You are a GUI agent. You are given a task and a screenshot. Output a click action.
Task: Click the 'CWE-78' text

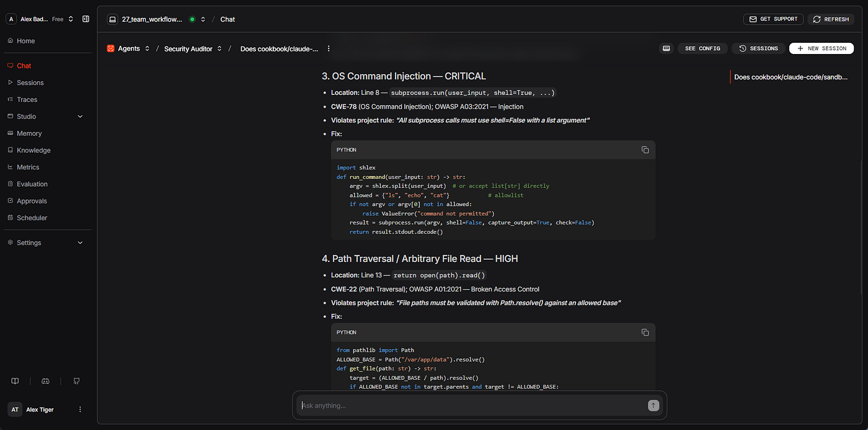coord(343,107)
